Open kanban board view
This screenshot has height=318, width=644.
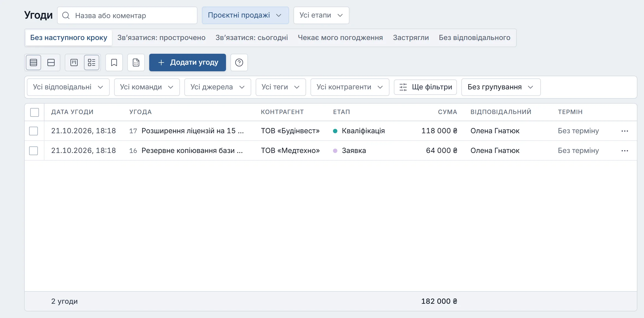coord(74,63)
